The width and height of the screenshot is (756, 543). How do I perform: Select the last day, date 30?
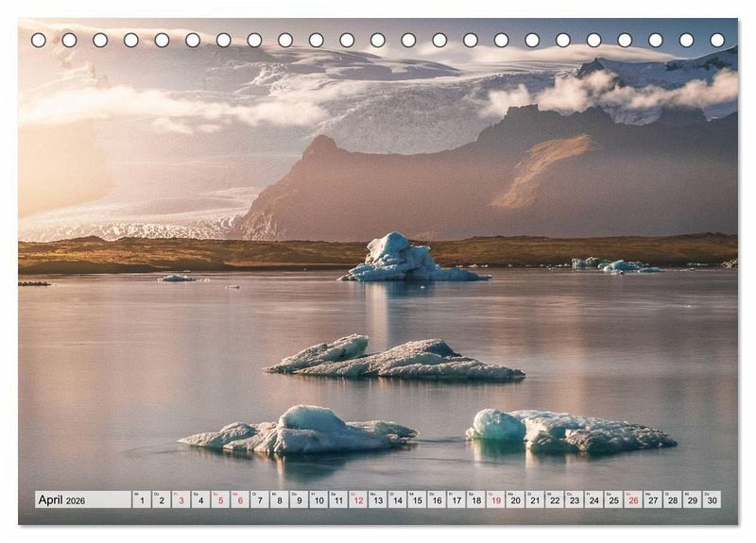[x=711, y=500]
